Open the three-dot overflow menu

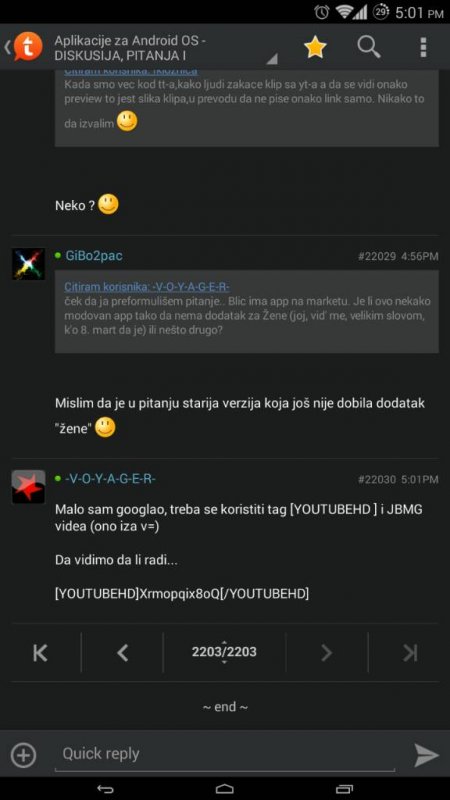423,47
